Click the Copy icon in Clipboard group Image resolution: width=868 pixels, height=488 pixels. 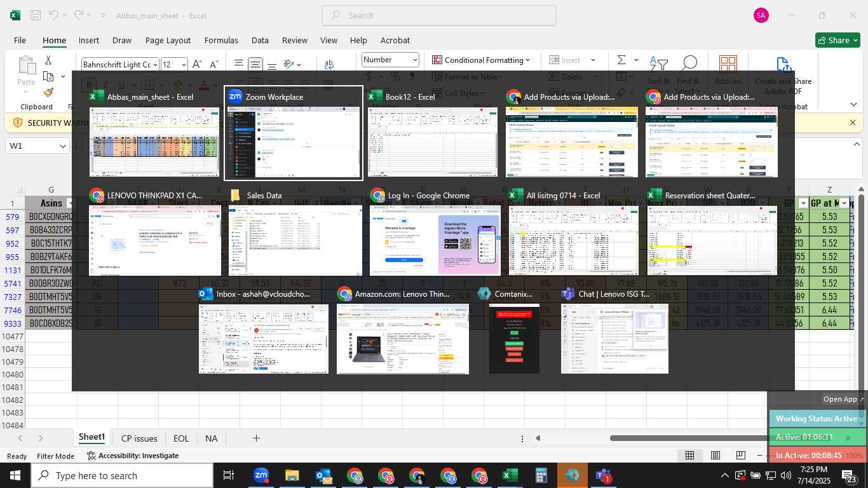[x=48, y=76]
